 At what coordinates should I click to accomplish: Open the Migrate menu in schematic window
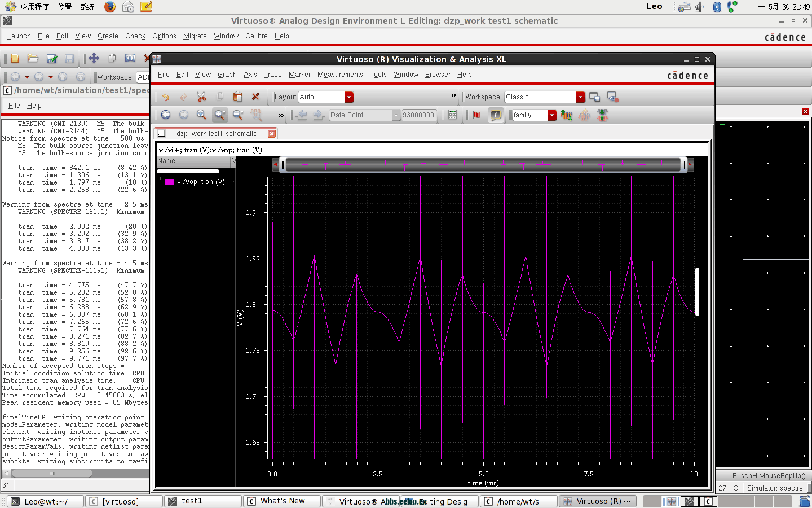click(195, 36)
